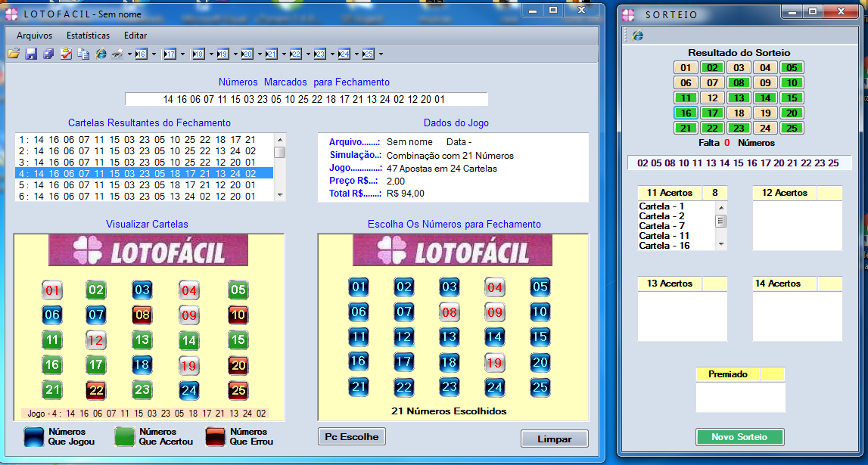The image size is (868, 465).
Task: Start a new draw with Novo Sorteio
Action: pos(739,437)
